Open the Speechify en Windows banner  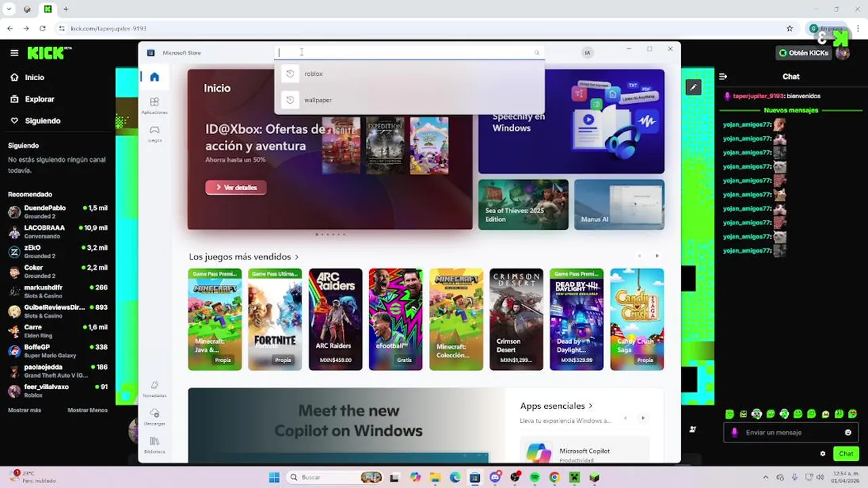click(x=571, y=121)
